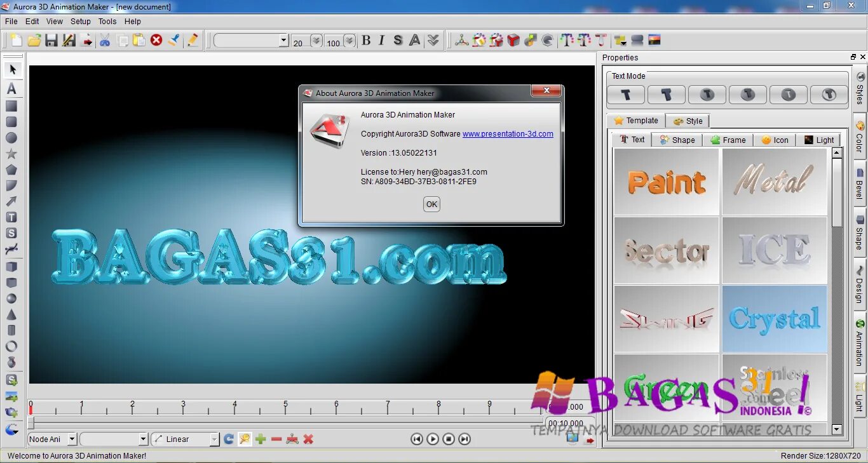Click the blue refresh animation icon

[x=229, y=439]
